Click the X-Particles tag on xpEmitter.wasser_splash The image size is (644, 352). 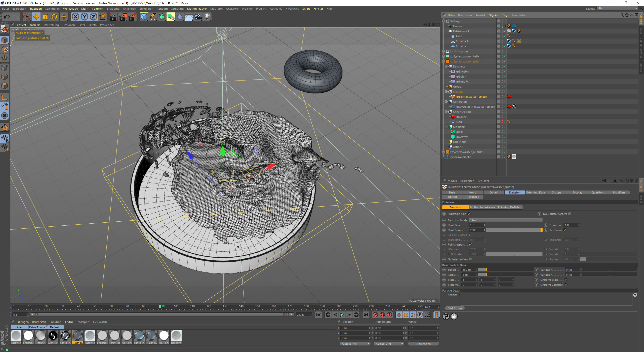(509, 96)
